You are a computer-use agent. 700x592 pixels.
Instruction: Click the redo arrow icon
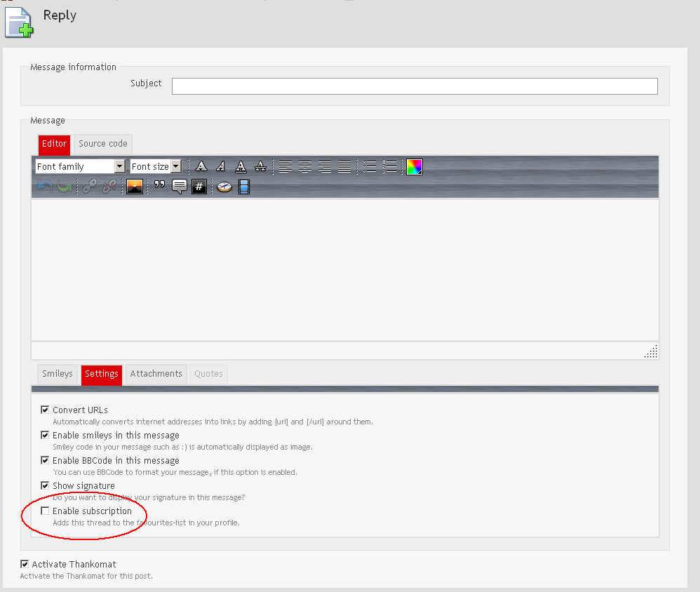65,186
